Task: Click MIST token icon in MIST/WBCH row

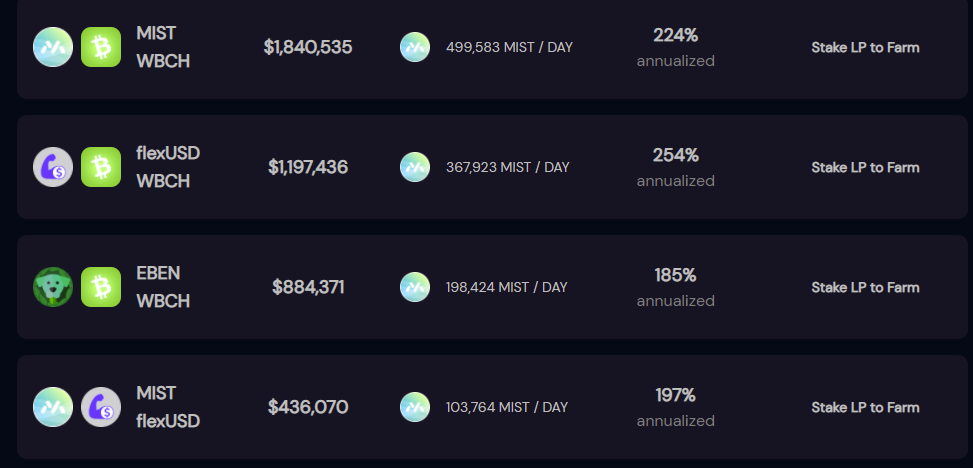Action: click(x=53, y=47)
